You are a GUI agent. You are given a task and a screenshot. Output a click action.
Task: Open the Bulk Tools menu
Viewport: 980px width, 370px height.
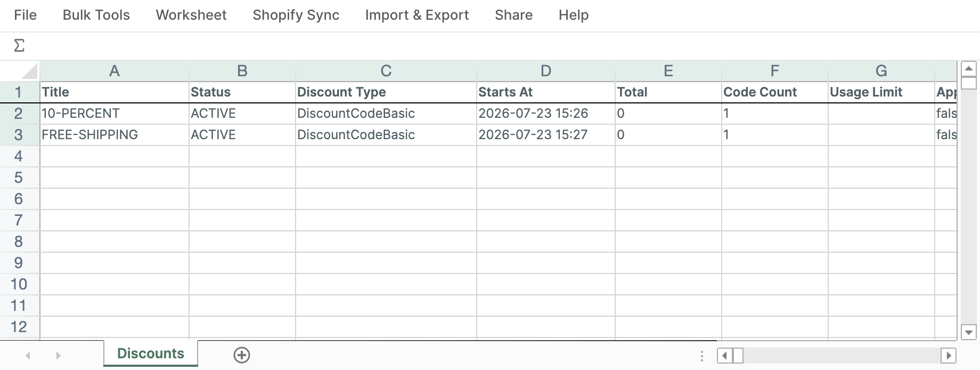tap(96, 15)
